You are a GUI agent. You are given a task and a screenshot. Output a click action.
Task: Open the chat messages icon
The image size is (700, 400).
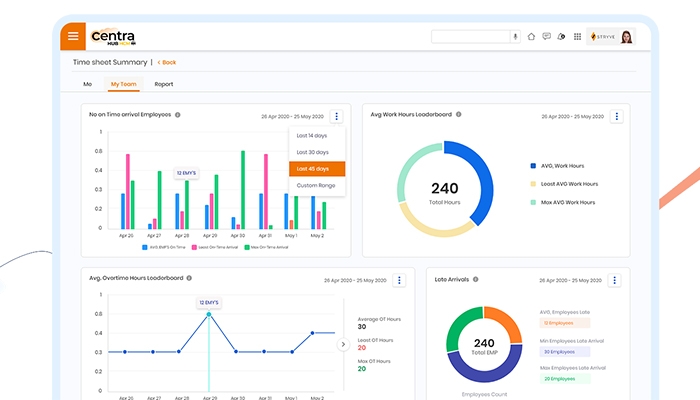pyautogui.click(x=547, y=37)
